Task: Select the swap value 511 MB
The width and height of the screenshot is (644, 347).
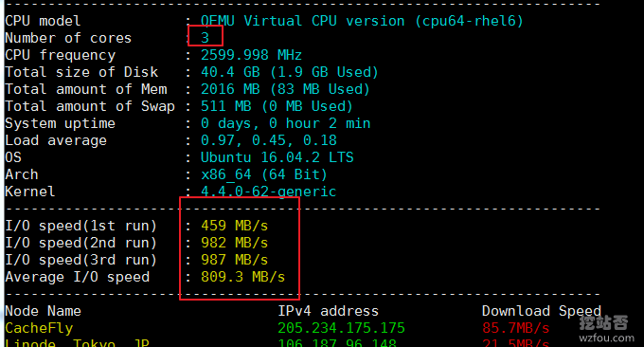Action: (x=225, y=106)
